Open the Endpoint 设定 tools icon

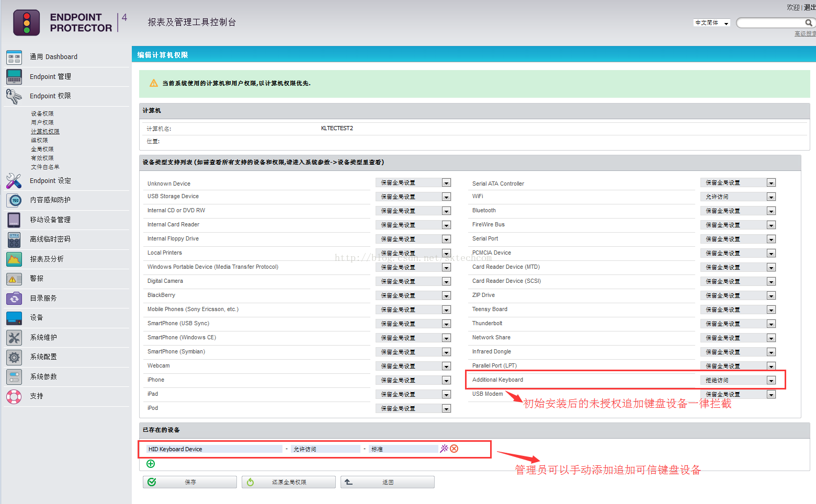point(14,181)
